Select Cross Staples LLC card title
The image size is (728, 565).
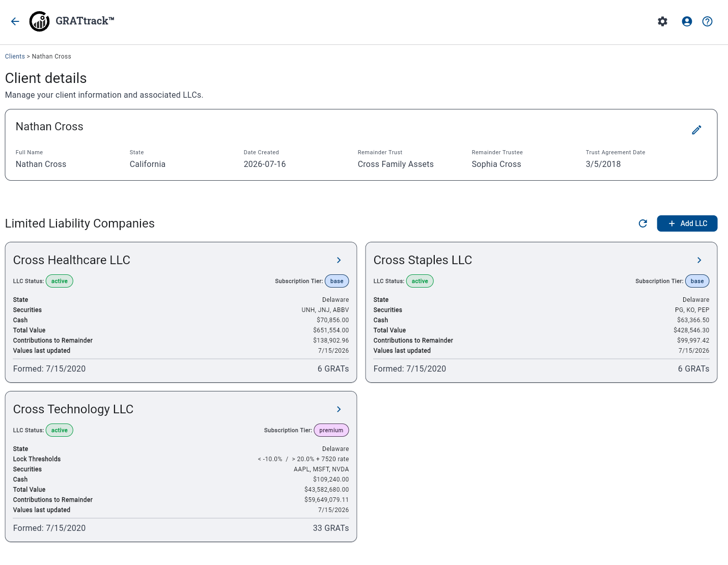point(423,260)
